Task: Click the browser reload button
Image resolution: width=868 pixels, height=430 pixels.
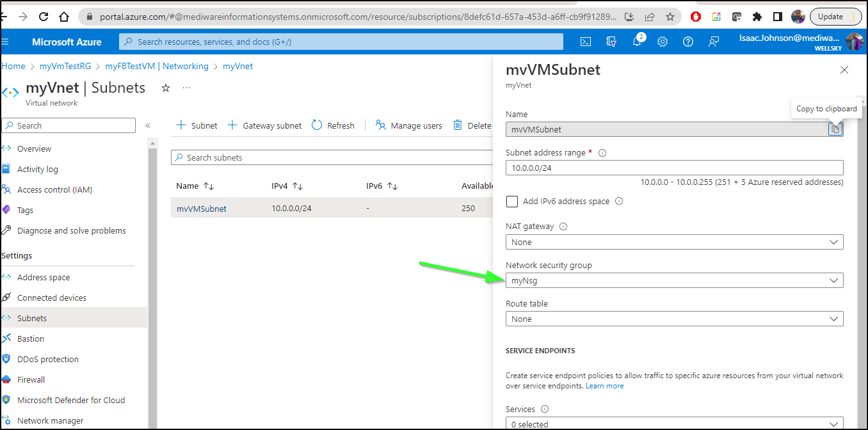Action: (x=44, y=17)
